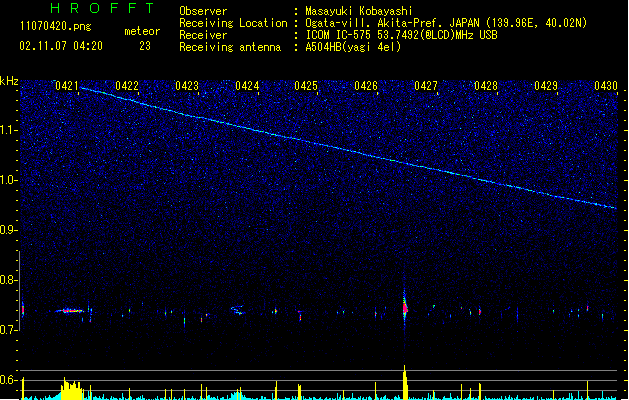Click the 0421 time marker

[x=67, y=86]
